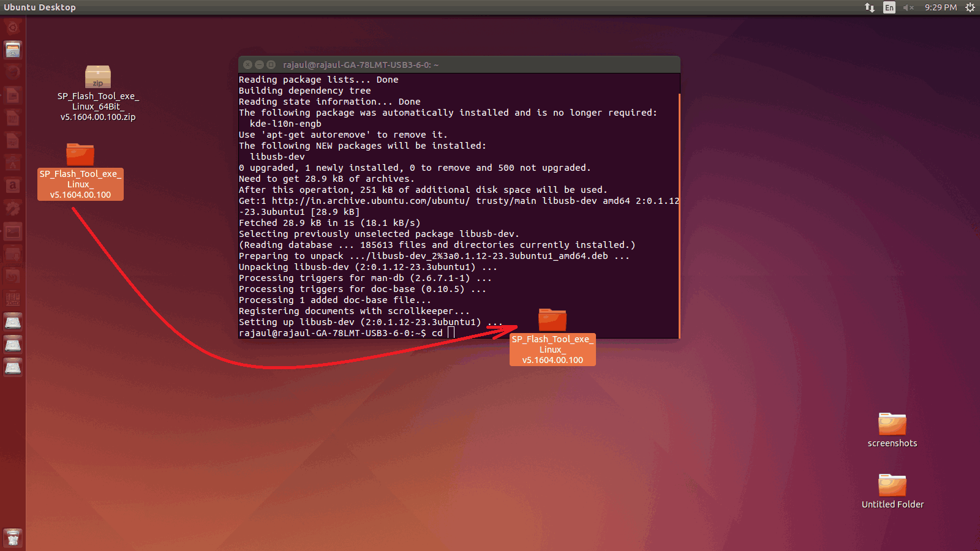
Task: Open the Ubuntu Dash at the launcher top
Action: [x=13, y=27]
